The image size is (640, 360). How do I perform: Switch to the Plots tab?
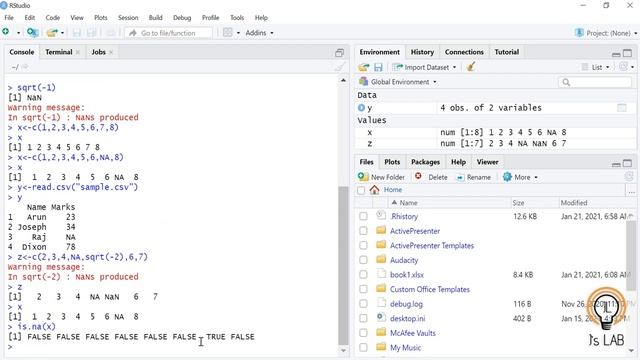[392, 162]
